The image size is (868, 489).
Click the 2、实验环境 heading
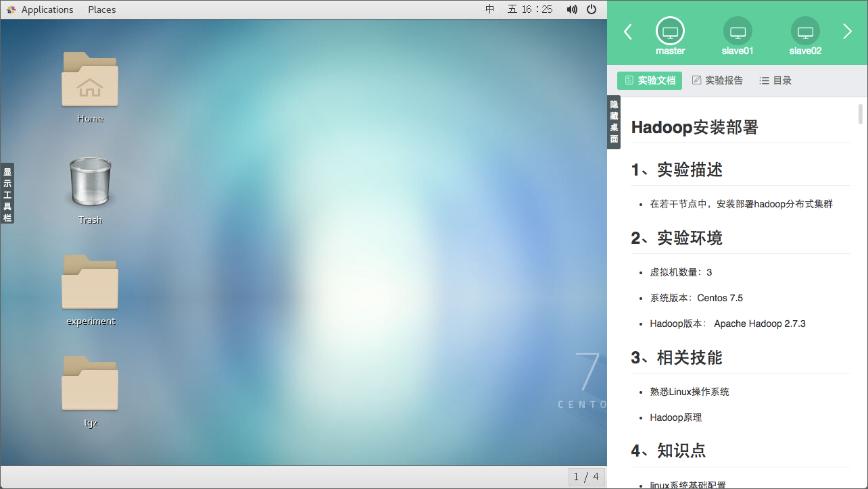[677, 238]
